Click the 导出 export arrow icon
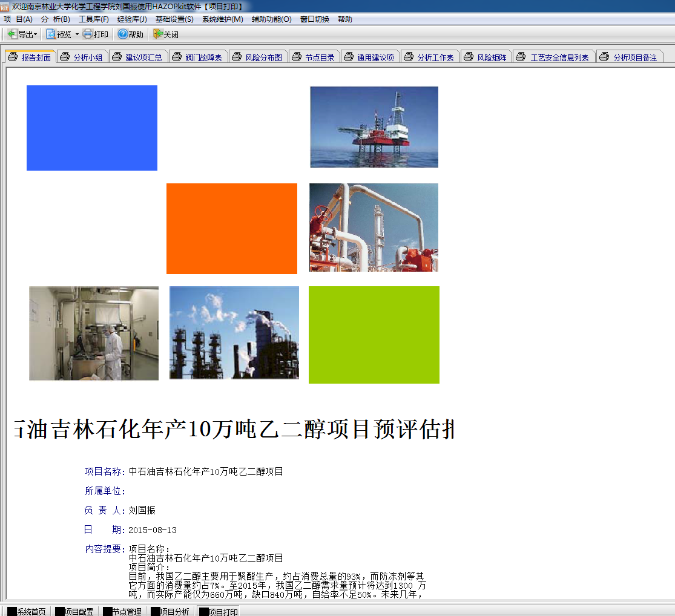Screen dimensions: 675x616 click(x=13, y=34)
